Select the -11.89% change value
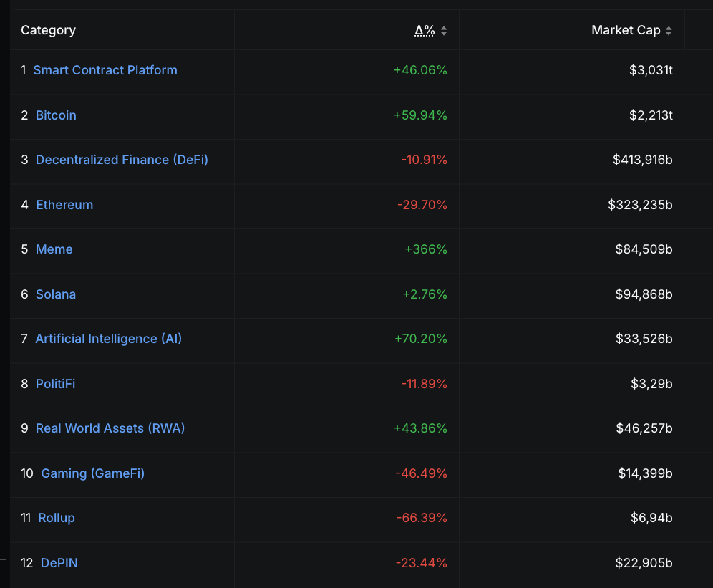Screen dimensions: 713x588 tap(425, 384)
